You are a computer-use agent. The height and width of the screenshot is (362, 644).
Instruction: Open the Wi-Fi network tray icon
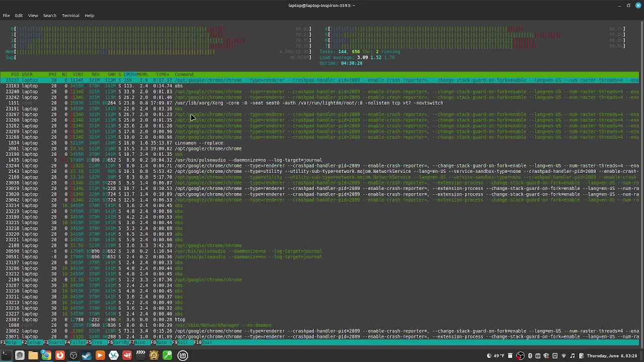pos(563,355)
